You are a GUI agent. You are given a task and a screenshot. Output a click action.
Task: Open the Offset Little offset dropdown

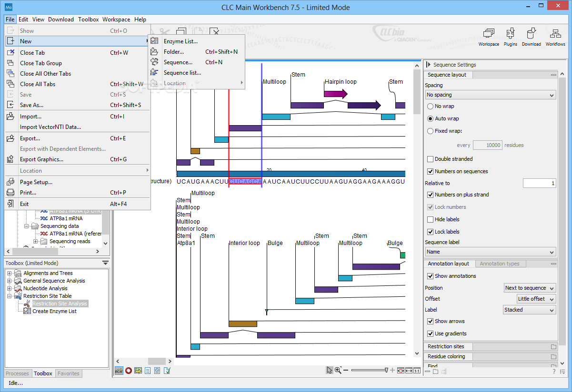(x=536, y=299)
